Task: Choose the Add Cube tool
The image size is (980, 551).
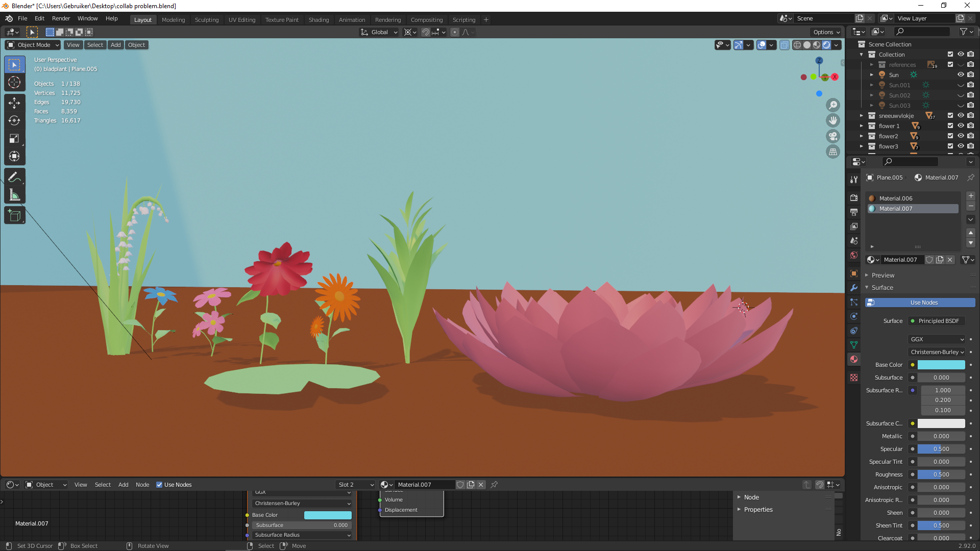Action: pyautogui.click(x=14, y=215)
